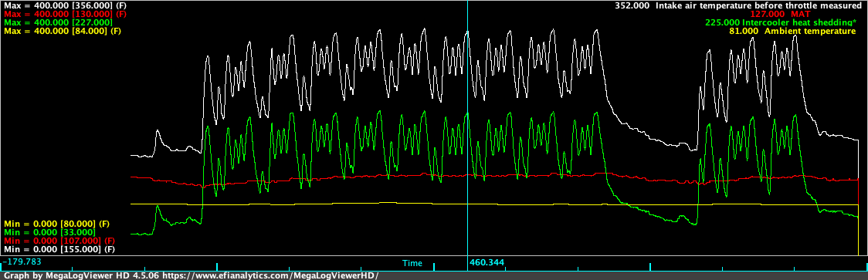
Task: Click the white Min = 0.000 [155.000] label
Action: click(x=59, y=250)
